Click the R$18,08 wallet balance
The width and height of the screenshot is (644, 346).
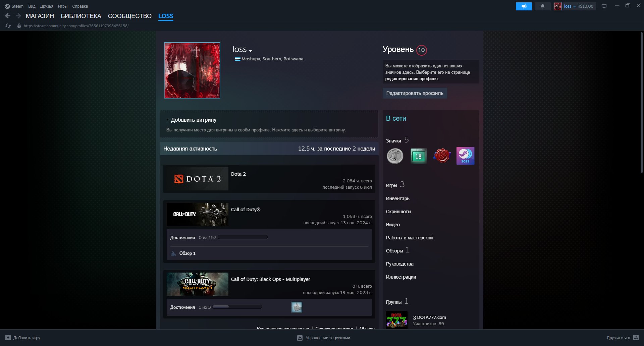[585, 6]
